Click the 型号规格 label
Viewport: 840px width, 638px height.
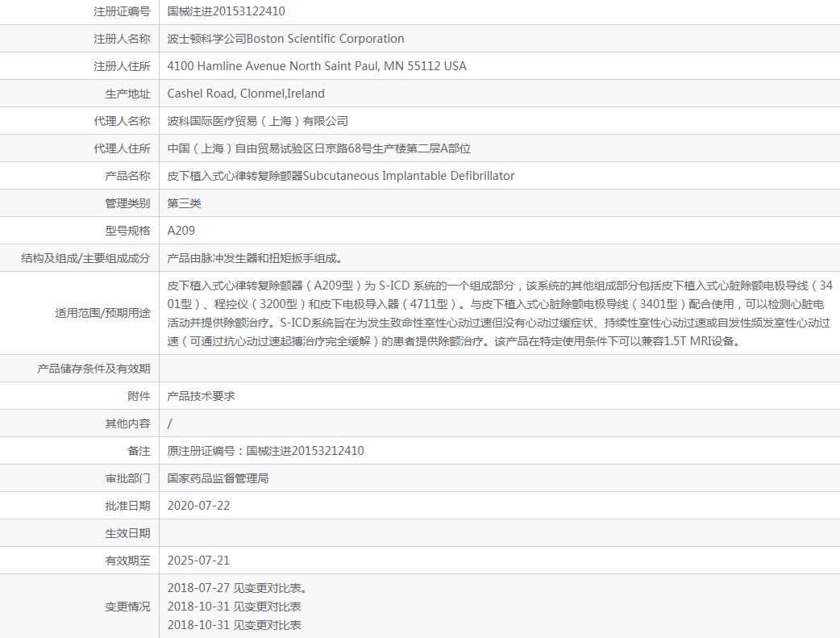click(127, 231)
